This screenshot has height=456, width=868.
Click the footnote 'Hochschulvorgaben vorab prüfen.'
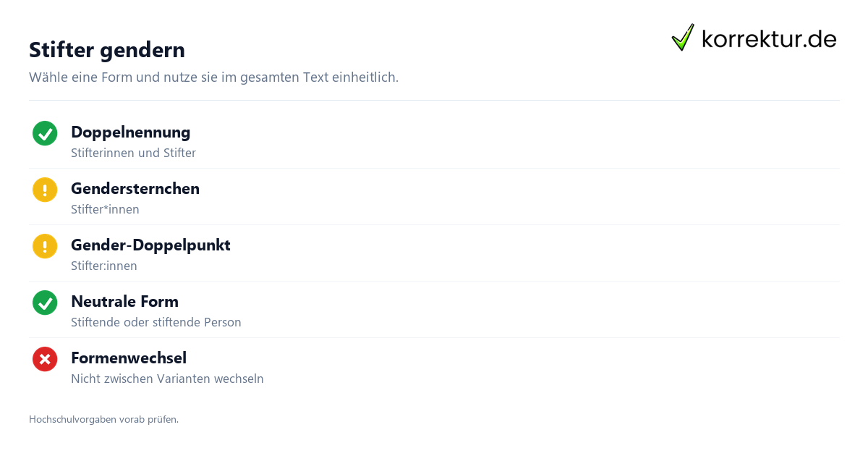103,419
